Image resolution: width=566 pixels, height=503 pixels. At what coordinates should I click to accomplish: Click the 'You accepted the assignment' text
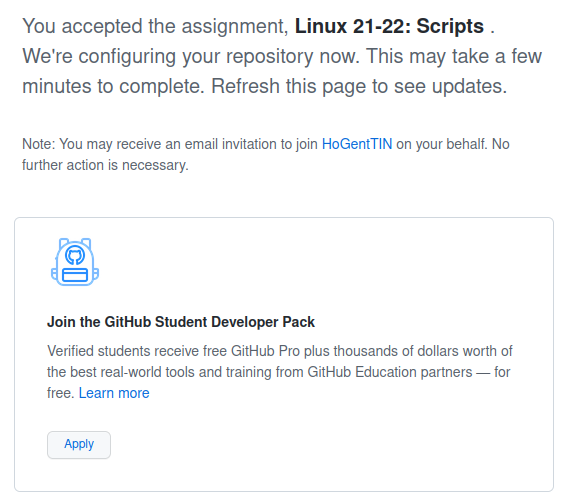click(155, 26)
